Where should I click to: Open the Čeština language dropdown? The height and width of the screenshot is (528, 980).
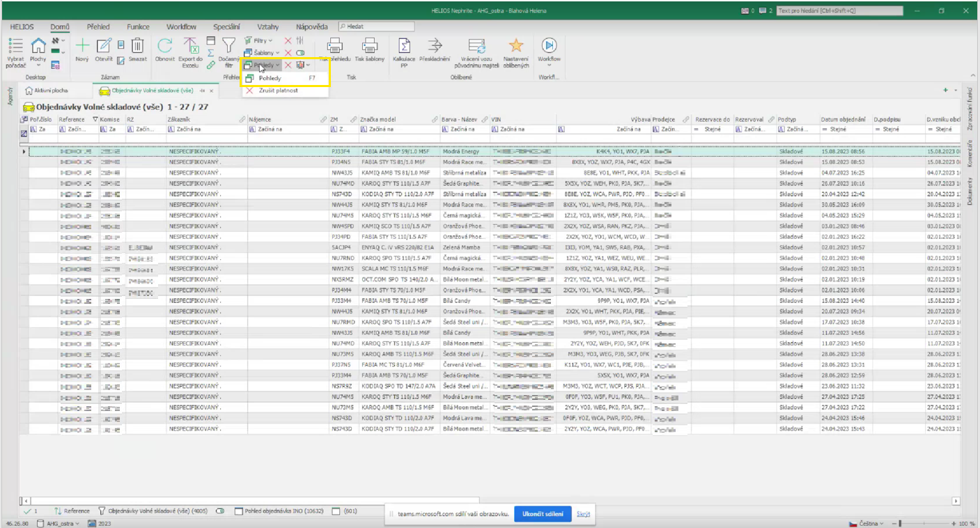pos(867,523)
